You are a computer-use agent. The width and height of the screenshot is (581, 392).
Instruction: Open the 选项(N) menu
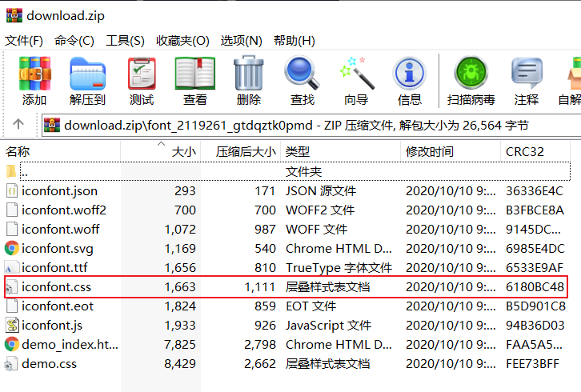241,40
